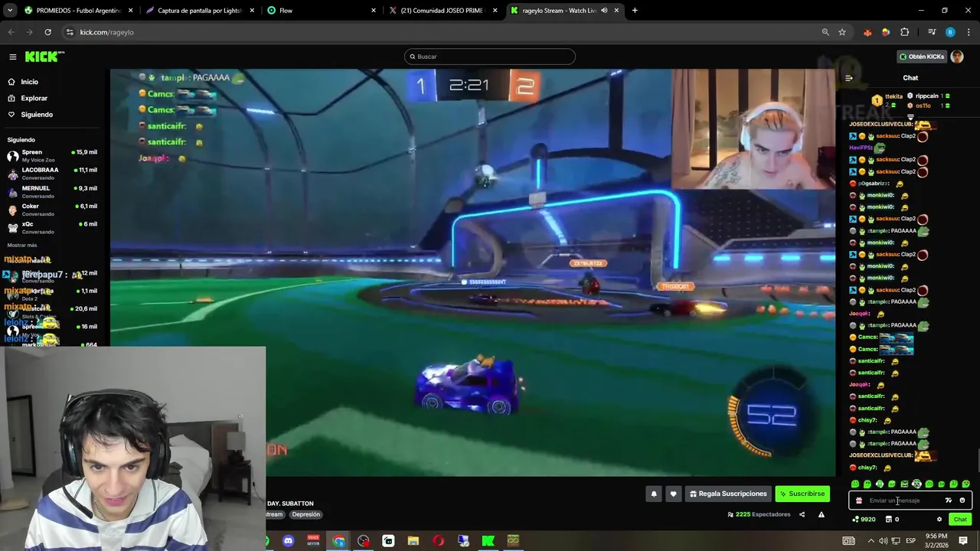Click Regala Suscripciones button
This screenshot has width=980, height=551.
(728, 494)
